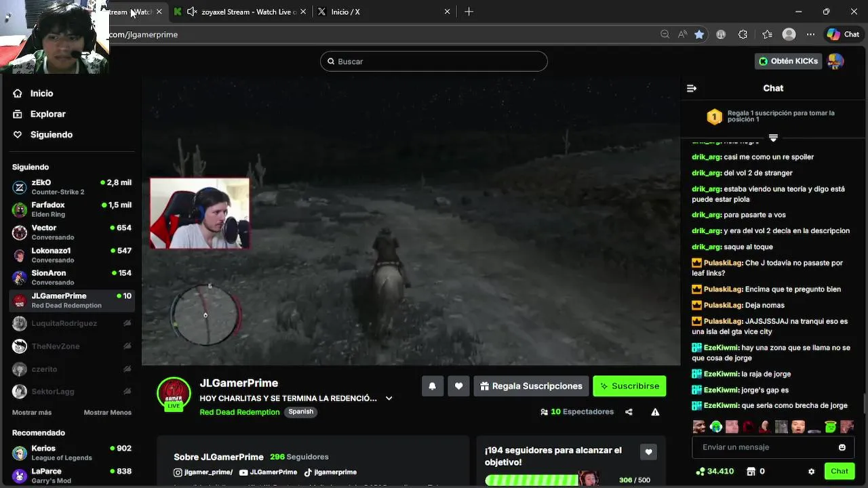The image size is (868, 488).
Task: Click the search field Buscar
Action: click(434, 61)
